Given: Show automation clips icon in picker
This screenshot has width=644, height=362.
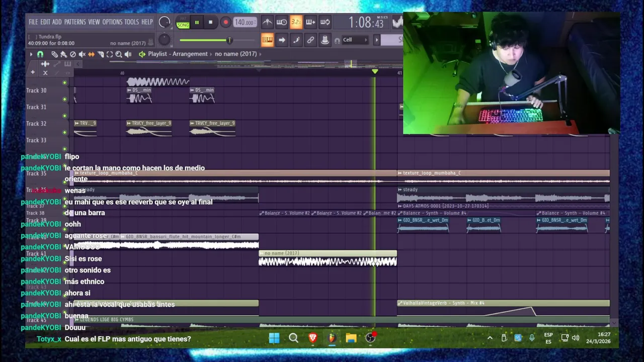Looking at the screenshot, I should tap(56, 64).
